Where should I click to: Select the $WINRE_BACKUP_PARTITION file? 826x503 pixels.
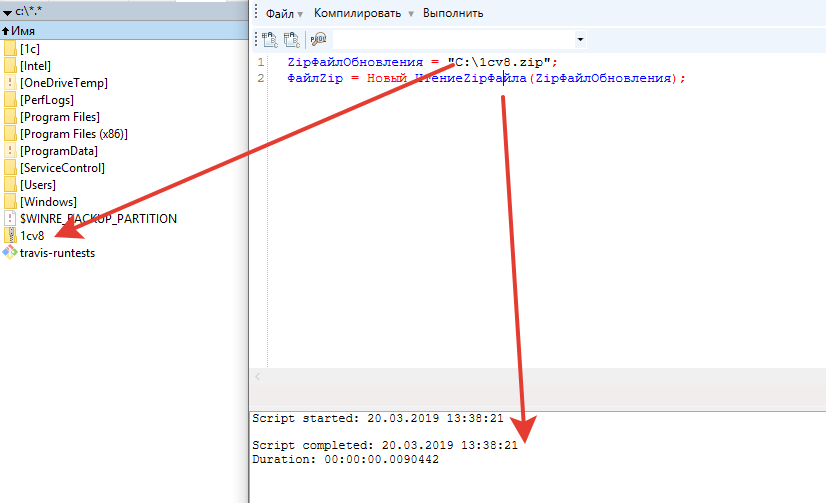pyautogui.click(x=99, y=219)
